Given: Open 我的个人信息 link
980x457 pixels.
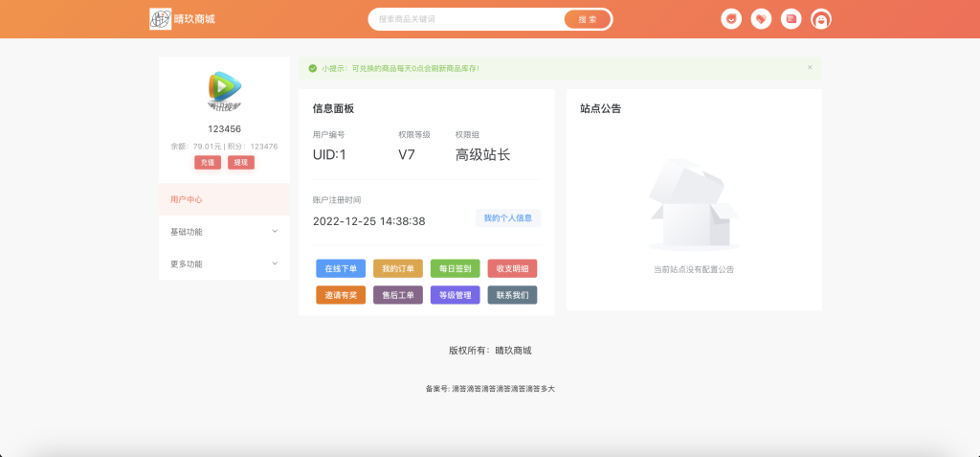Looking at the screenshot, I should pos(508,217).
